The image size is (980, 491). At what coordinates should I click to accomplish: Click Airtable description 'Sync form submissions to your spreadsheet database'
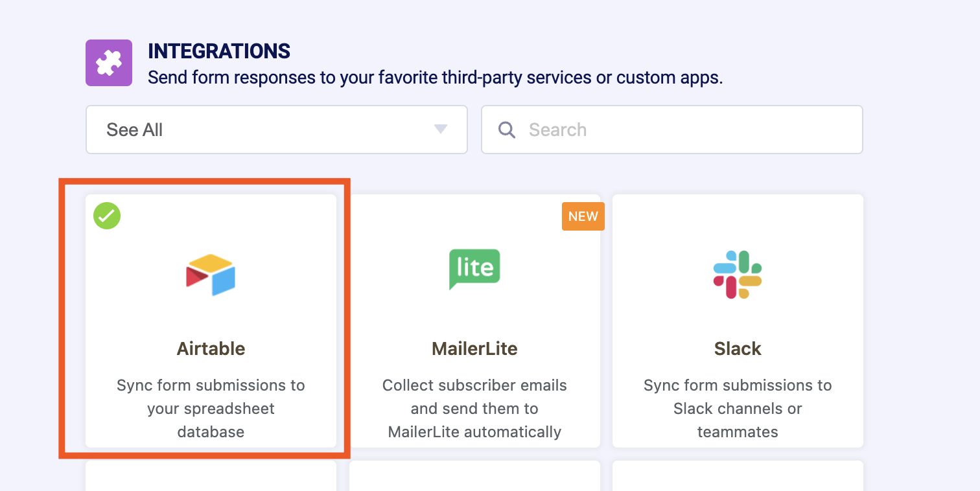click(x=211, y=409)
